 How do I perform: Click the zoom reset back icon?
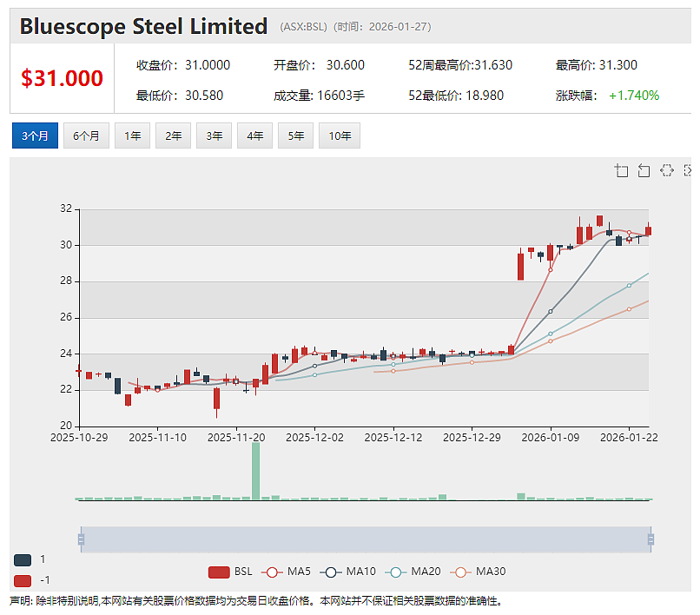(644, 170)
